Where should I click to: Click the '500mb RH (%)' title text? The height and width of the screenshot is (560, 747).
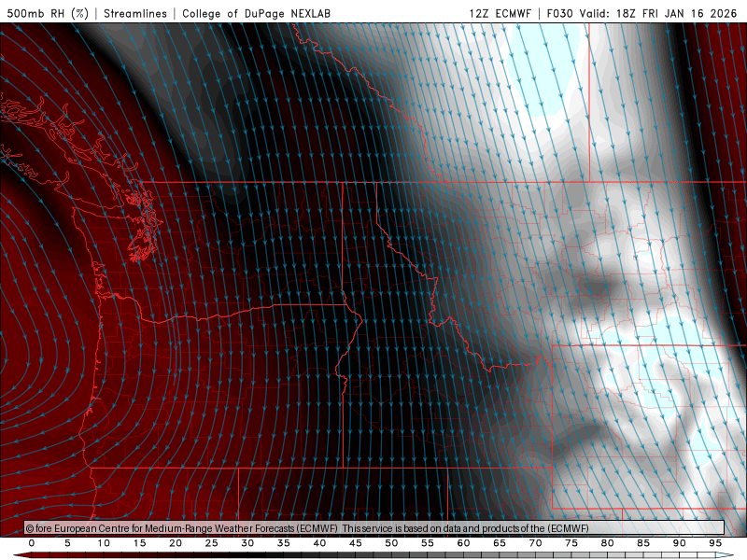(x=49, y=13)
